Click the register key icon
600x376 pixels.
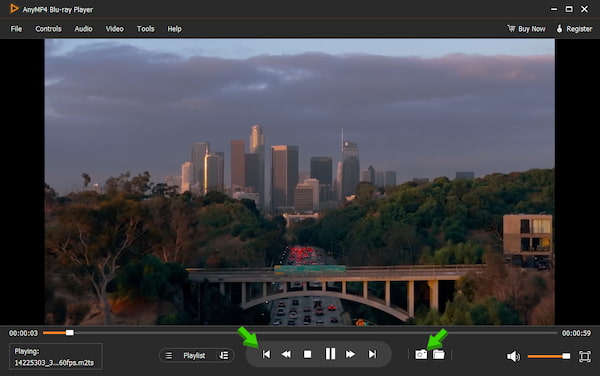pyautogui.click(x=559, y=28)
